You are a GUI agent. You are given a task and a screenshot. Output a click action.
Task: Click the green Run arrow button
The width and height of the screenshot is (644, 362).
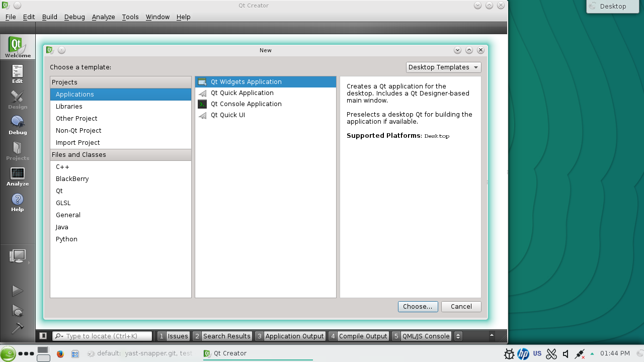(18, 291)
